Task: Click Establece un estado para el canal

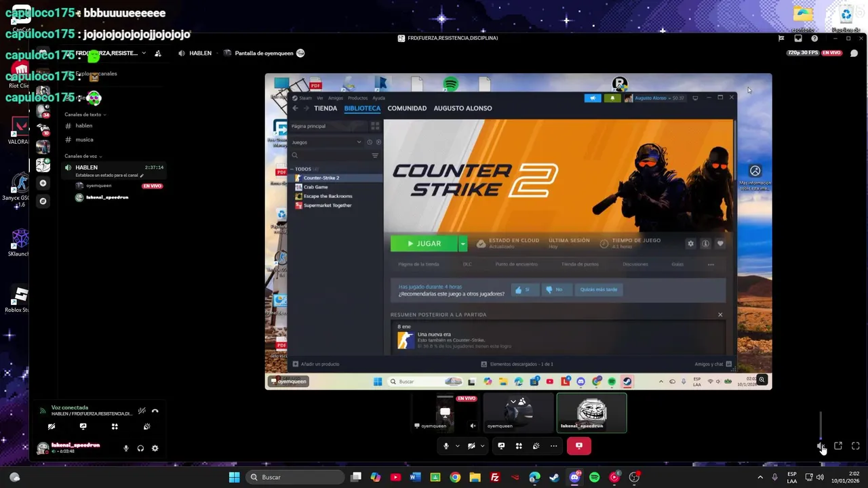Action: [107, 175]
